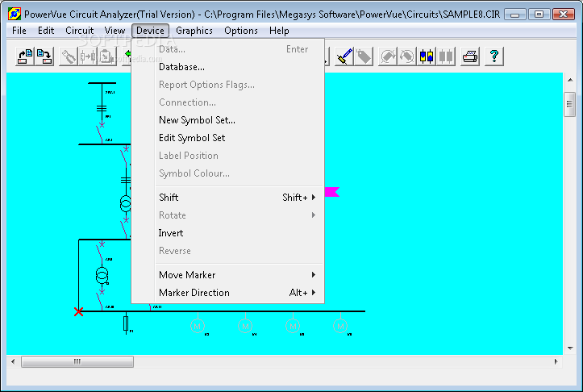Click the greyed-out pliers tool icon
Viewport: 583px width, 392px height.
coord(69,56)
